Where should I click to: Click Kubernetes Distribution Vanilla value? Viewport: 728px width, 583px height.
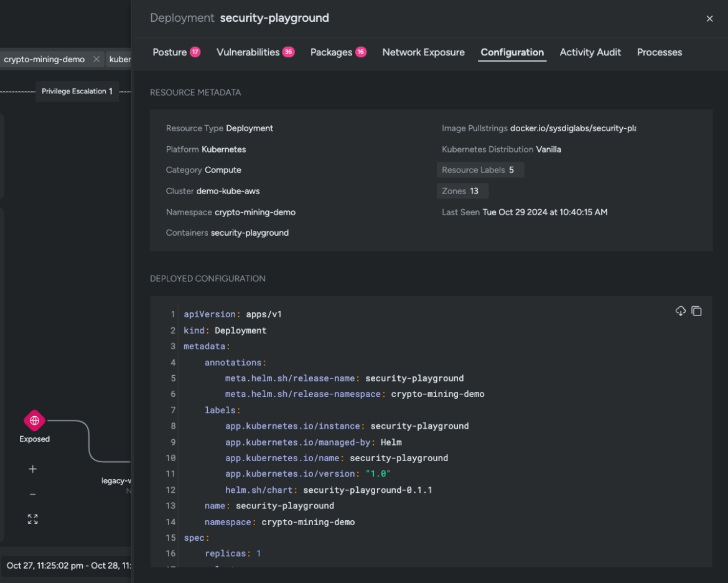(548, 149)
